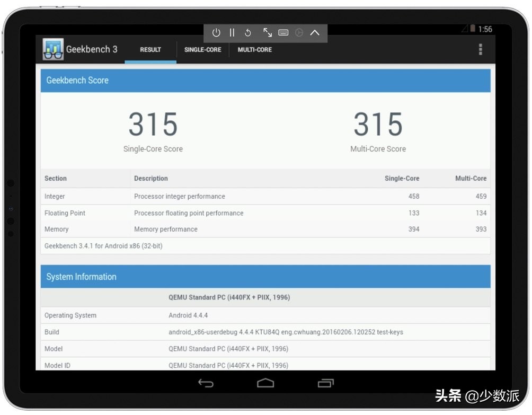
Task: Click the Integer row label
Action: coord(55,197)
